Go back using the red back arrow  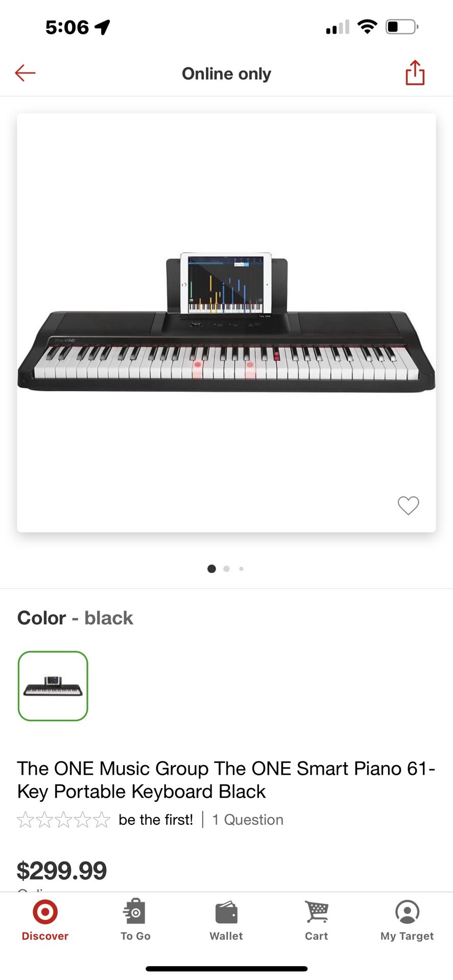(25, 73)
